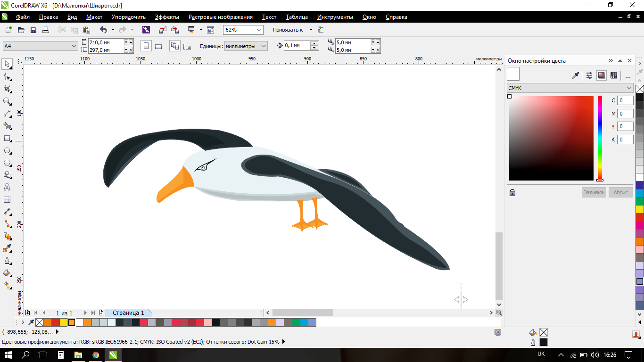Open the Эффекты menu
Viewport: 644px width, 362px height.
point(167,17)
